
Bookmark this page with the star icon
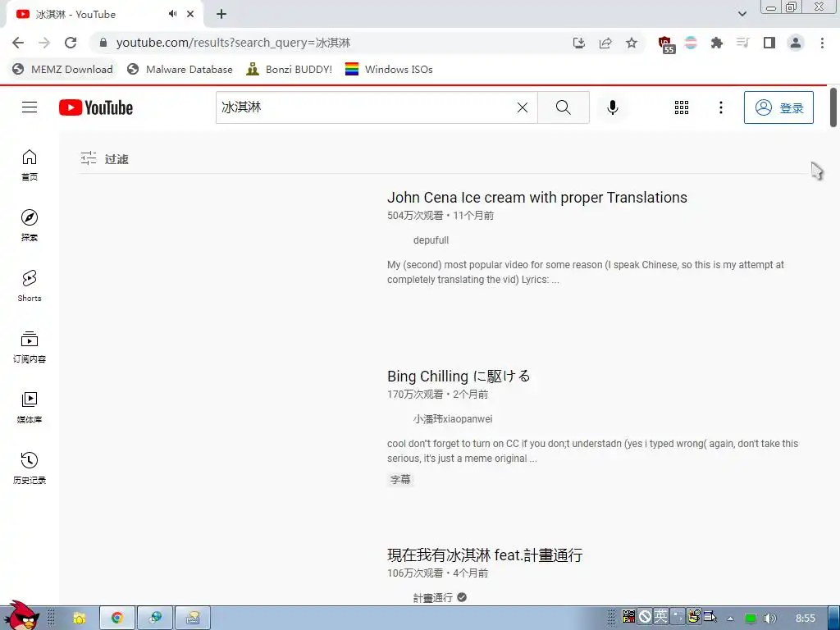pos(632,43)
